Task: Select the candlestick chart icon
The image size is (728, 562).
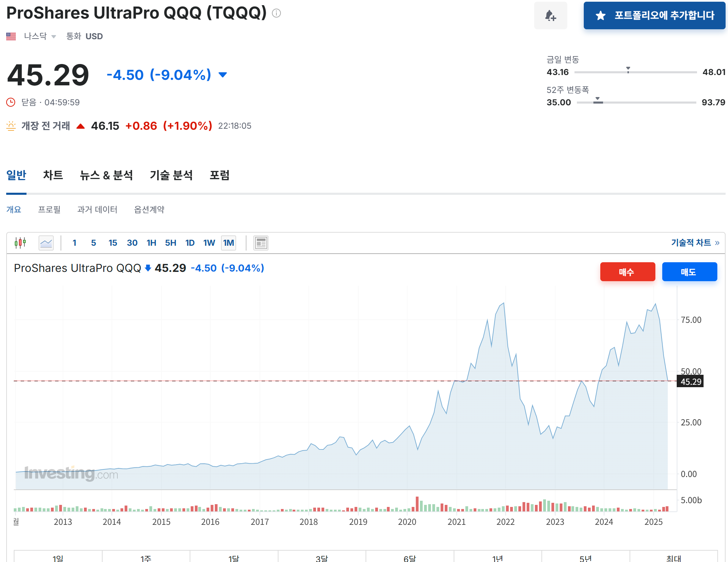Action: point(21,243)
